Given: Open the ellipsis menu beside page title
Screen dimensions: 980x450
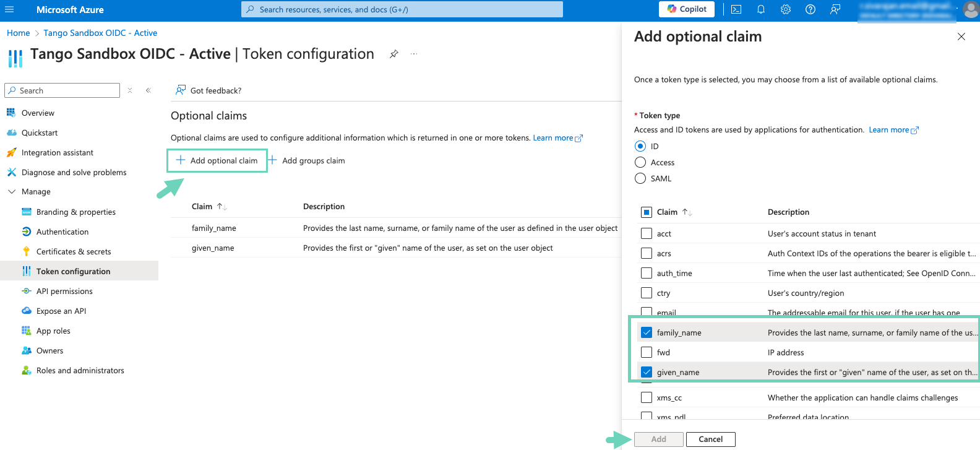Looking at the screenshot, I should (414, 54).
